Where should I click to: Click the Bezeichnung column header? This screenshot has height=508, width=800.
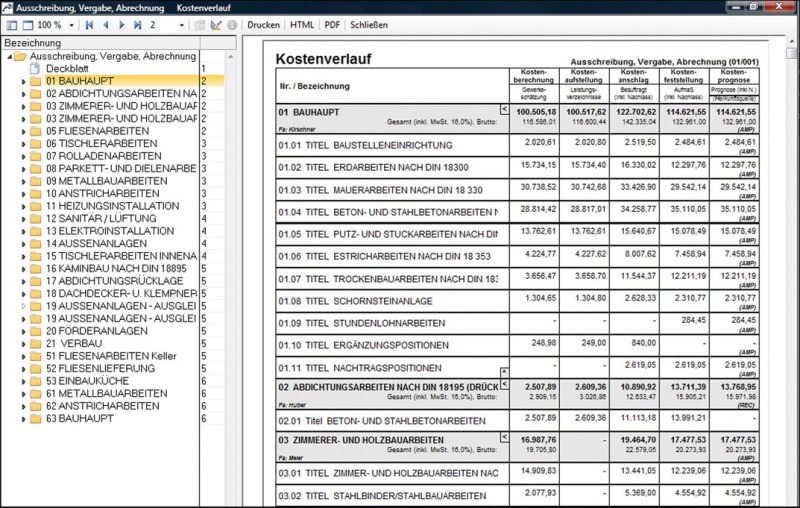click(x=101, y=43)
